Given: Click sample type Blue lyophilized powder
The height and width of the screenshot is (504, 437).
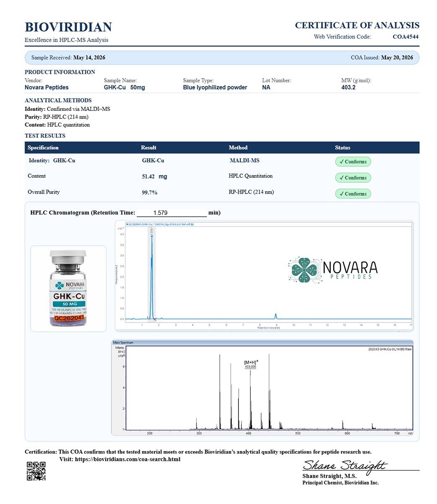Looking at the screenshot, I should (x=215, y=87).
